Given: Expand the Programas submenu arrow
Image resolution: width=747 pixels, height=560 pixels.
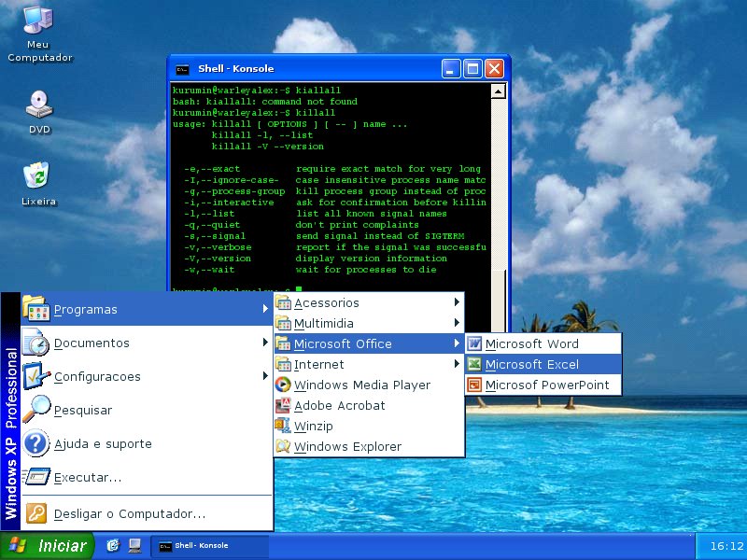Looking at the screenshot, I should [x=265, y=309].
